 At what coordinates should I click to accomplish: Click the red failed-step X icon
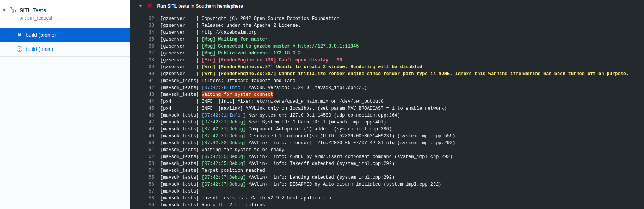150,6
